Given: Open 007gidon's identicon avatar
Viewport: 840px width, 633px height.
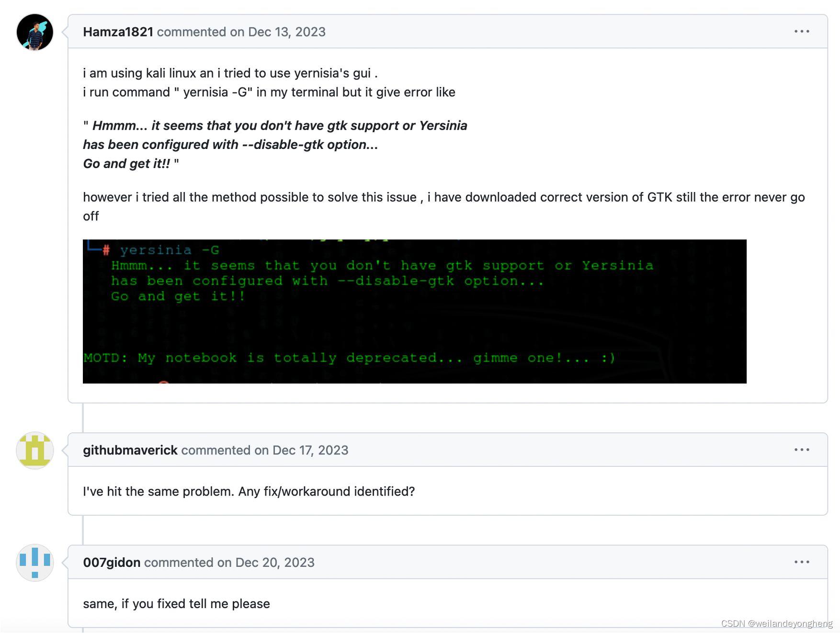Looking at the screenshot, I should click(x=35, y=563).
